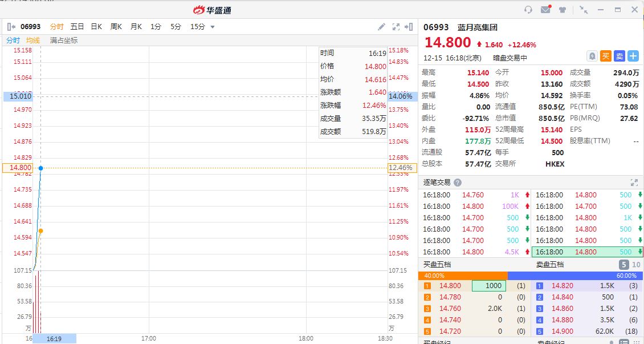This screenshot has width=644, height=344.
Task: Expand chart to fullscreen
Action: [396, 27]
